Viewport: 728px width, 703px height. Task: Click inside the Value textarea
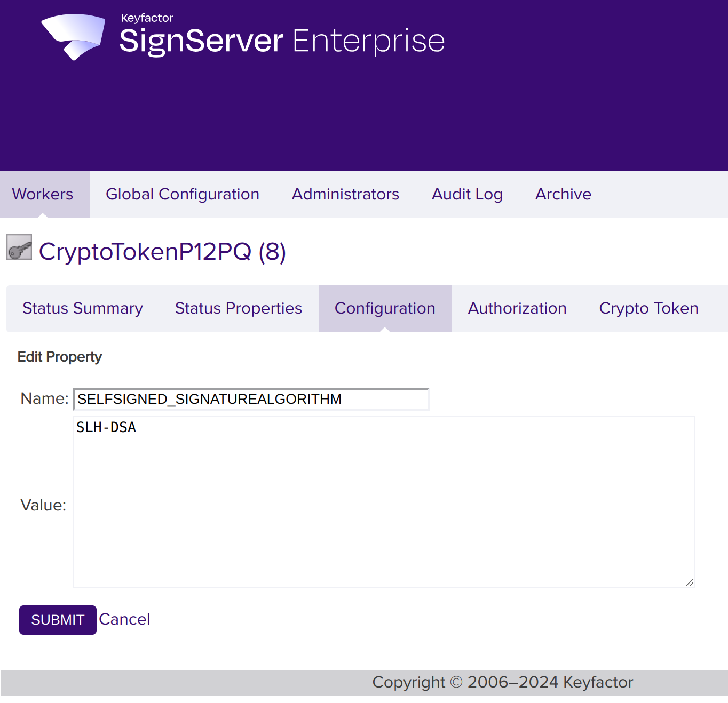point(383,501)
